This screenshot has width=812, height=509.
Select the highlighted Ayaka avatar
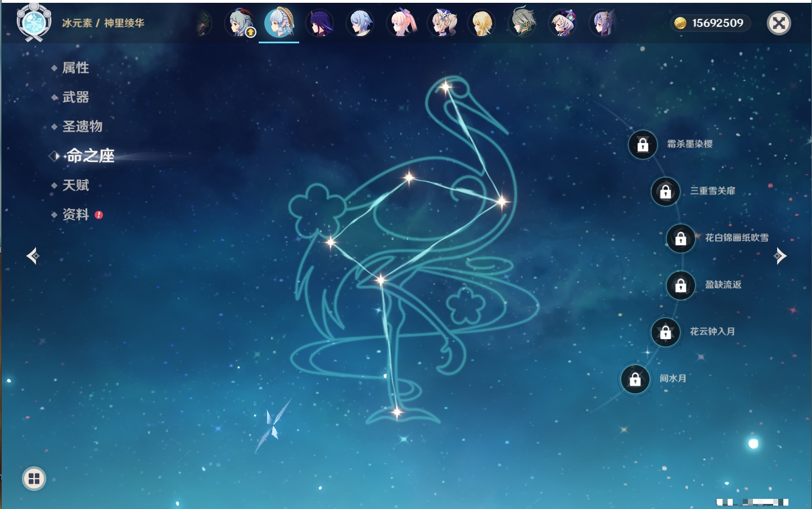[279, 23]
